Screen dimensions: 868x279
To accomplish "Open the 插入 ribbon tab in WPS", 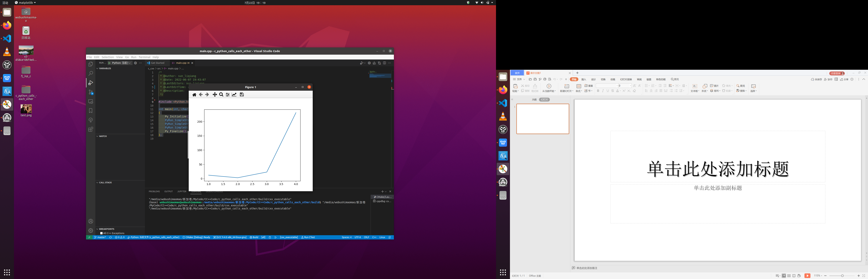I will click(584, 79).
